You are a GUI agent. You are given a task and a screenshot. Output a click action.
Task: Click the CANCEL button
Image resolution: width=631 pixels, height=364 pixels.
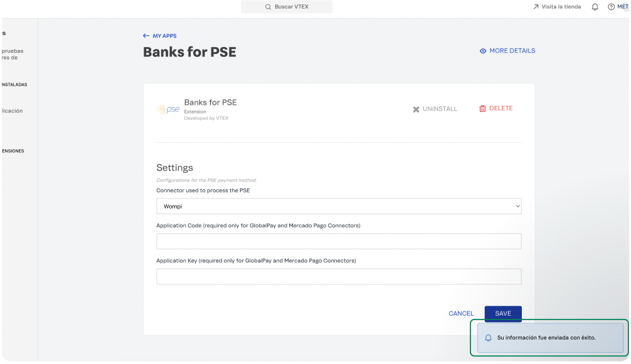(461, 313)
